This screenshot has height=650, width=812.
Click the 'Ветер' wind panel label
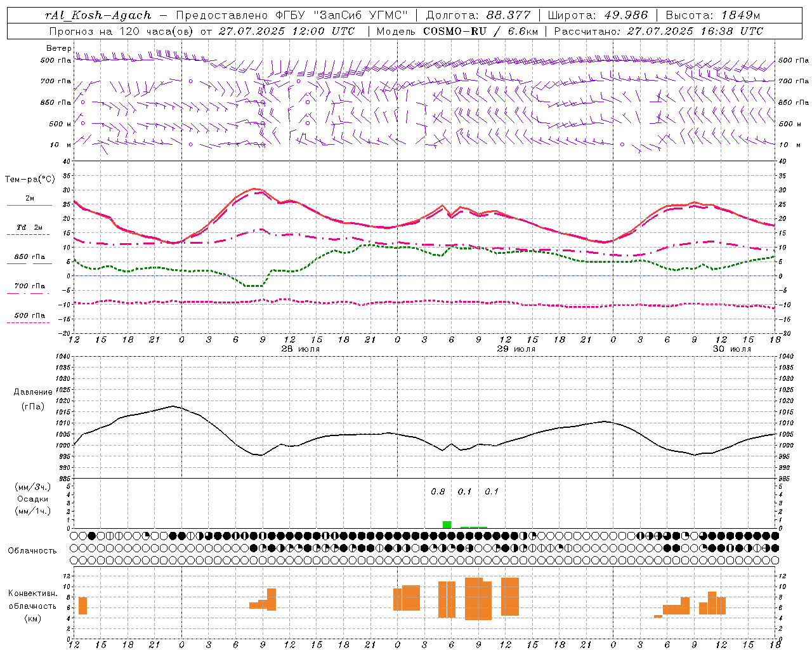tap(58, 48)
